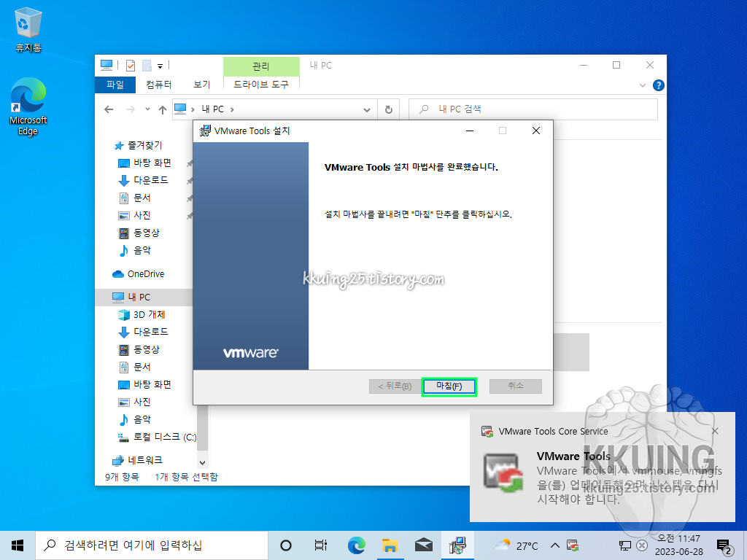Open the notification action center
Image resolution: width=747 pixels, height=560 pixels.
724,546
